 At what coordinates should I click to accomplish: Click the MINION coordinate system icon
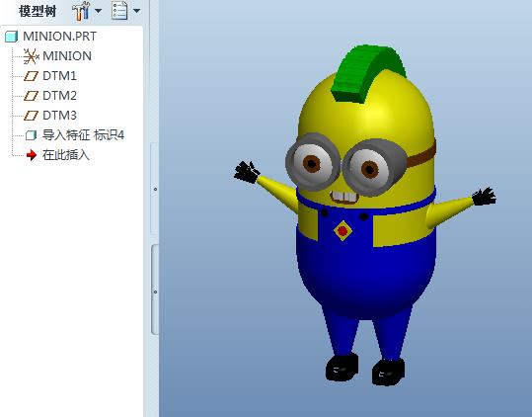(x=31, y=56)
